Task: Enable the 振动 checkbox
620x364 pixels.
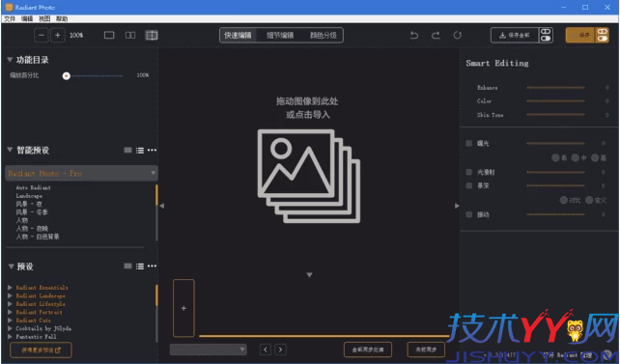Action: pos(469,214)
